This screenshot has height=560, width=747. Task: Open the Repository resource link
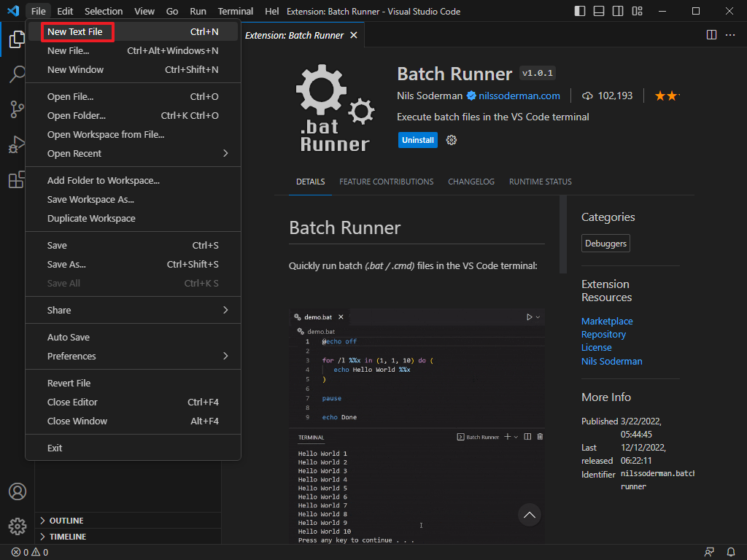[603, 334]
